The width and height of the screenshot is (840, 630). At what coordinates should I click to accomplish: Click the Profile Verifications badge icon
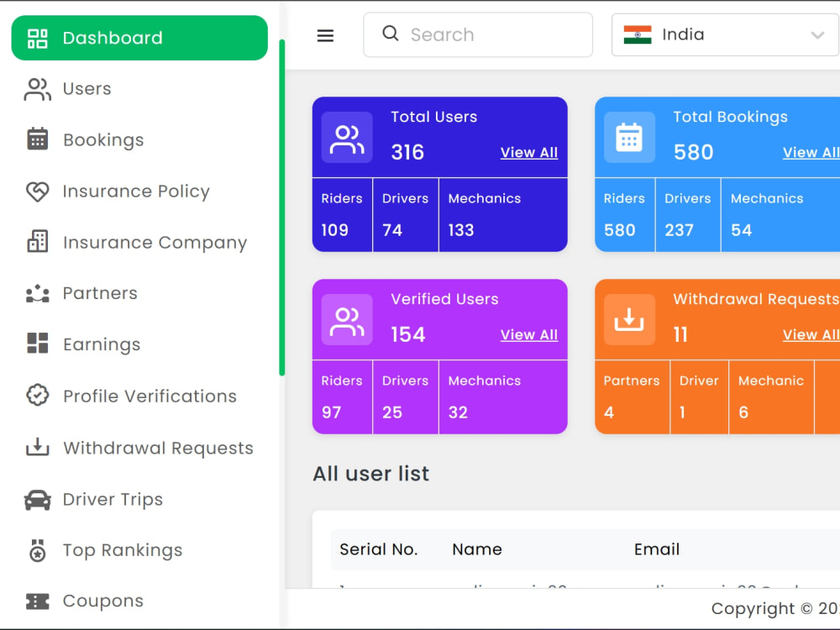[x=38, y=396]
